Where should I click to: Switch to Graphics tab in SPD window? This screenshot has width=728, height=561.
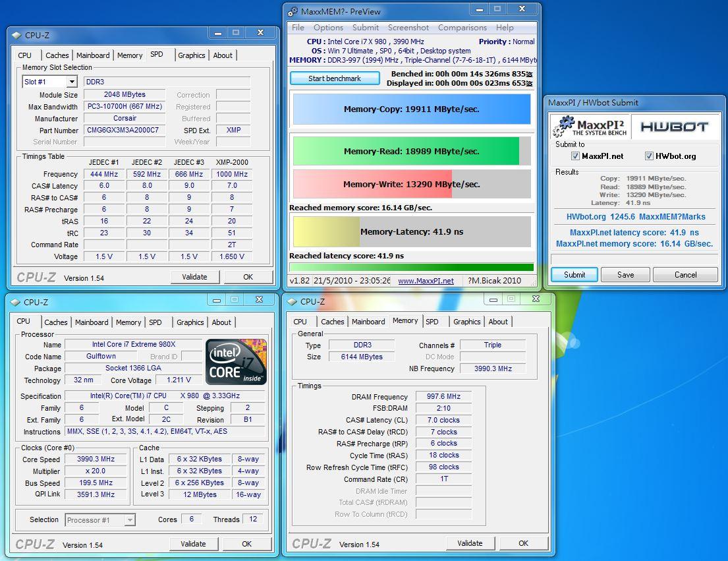(x=191, y=55)
